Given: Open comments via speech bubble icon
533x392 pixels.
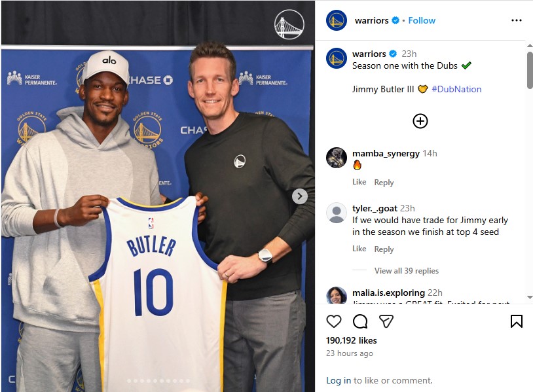Looking at the screenshot, I should pos(360,321).
